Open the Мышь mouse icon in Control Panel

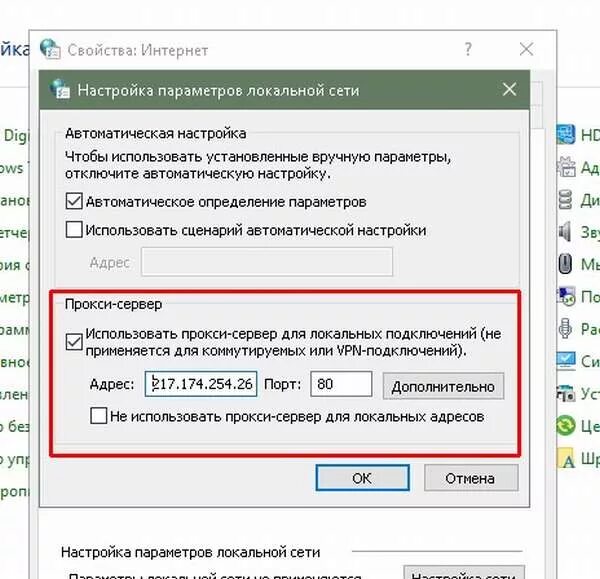pos(565,264)
